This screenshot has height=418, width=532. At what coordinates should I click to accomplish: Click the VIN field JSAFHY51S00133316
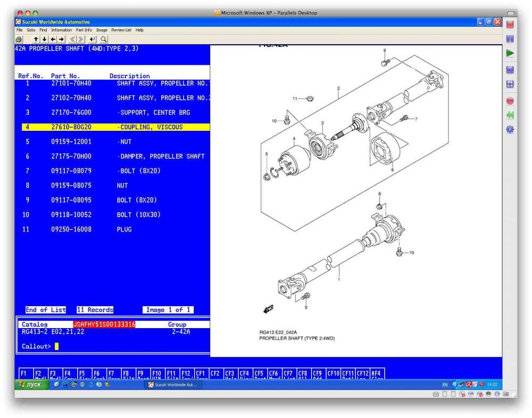click(104, 324)
